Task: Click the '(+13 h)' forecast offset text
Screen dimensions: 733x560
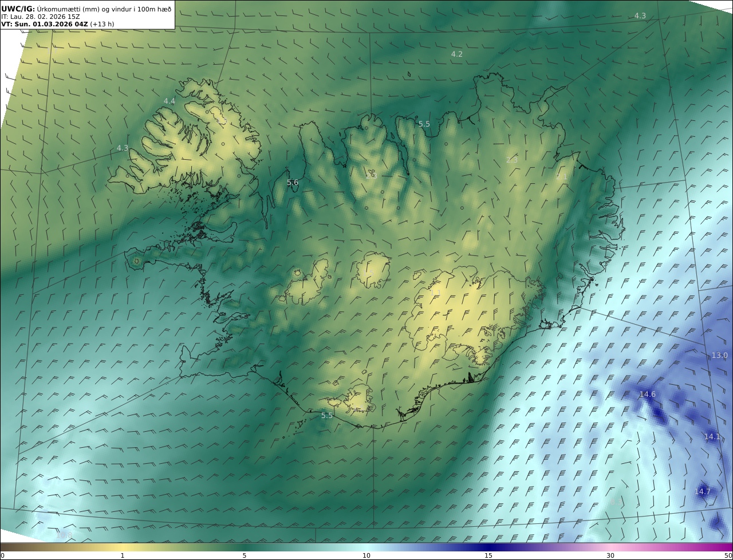Action: pyautogui.click(x=102, y=24)
